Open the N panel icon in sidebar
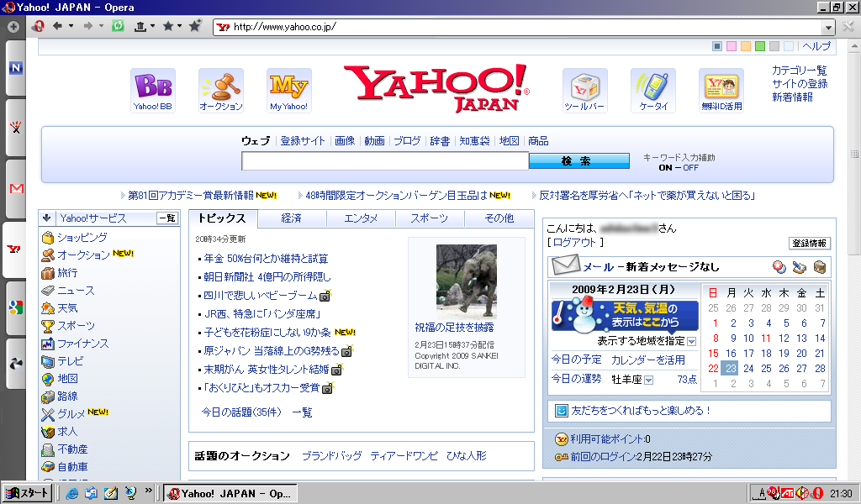This screenshot has height=504, width=861. (16, 68)
